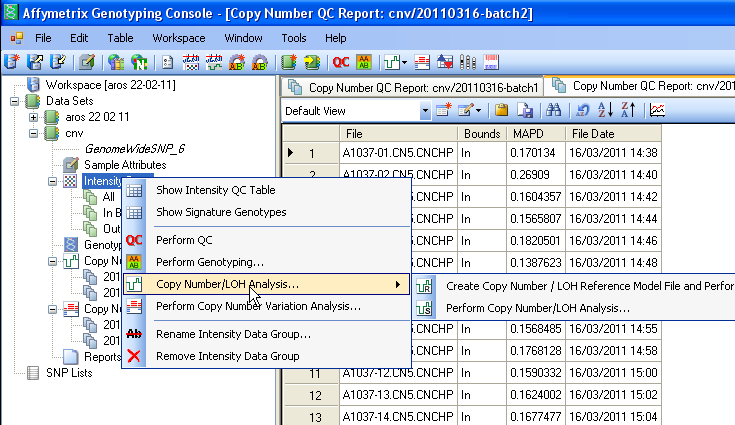Click the sort ascending A-Z icon
The height and width of the screenshot is (425, 735).
(605, 111)
